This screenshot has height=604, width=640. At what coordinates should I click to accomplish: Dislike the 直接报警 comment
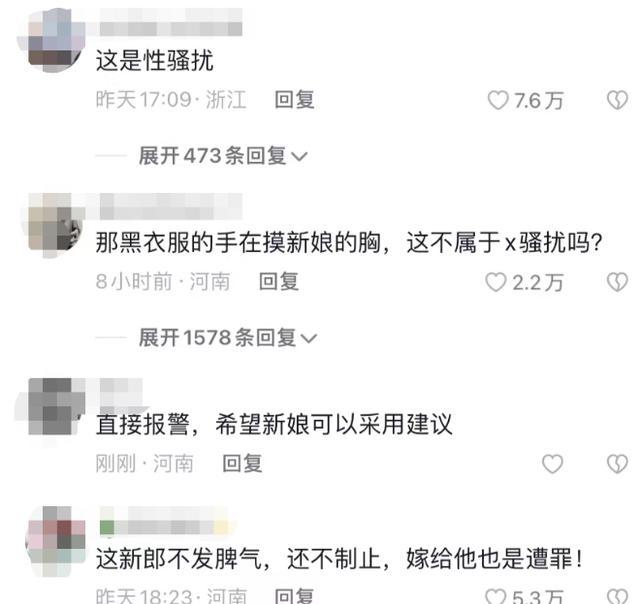[x=617, y=464]
